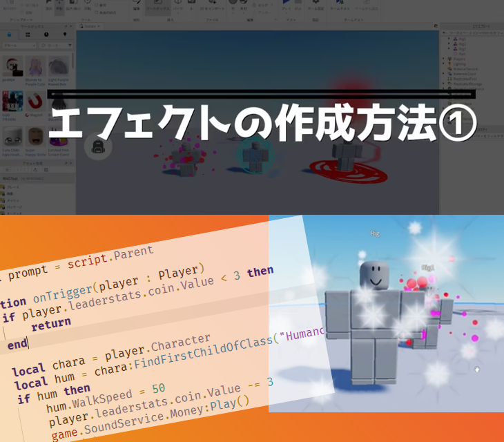Open the Recent clock tab in Toolbox
Screen dimensions: 504x442
point(46,35)
